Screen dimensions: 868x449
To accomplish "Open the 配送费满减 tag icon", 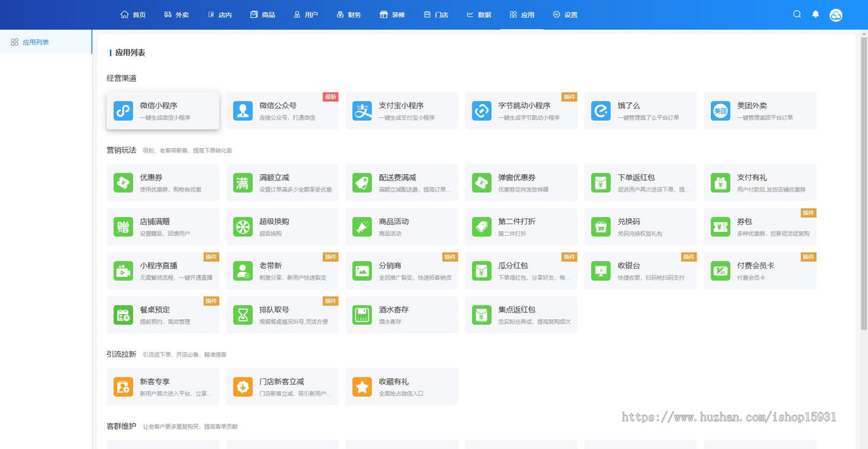I will pyautogui.click(x=362, y=183).
